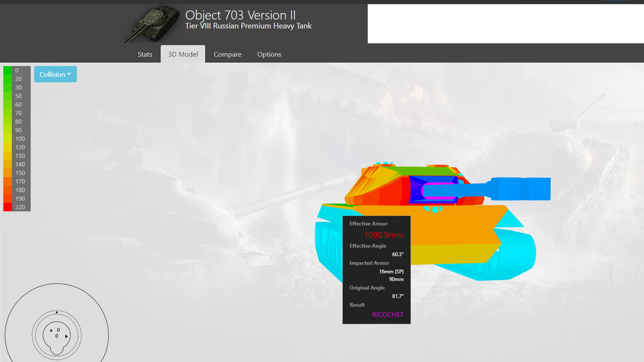Click the Original Angle label in the tooltip
The width and height of the screenshot is (644, 362).
pos(367,288)
